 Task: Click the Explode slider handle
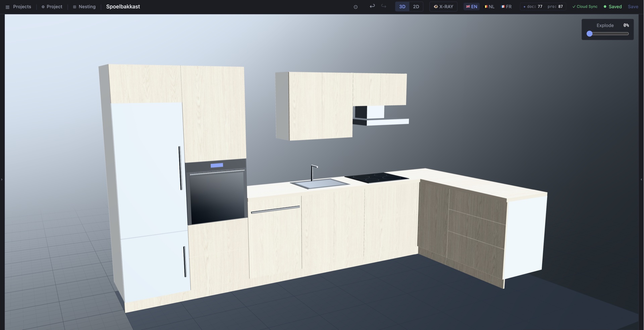click(590, 34)
